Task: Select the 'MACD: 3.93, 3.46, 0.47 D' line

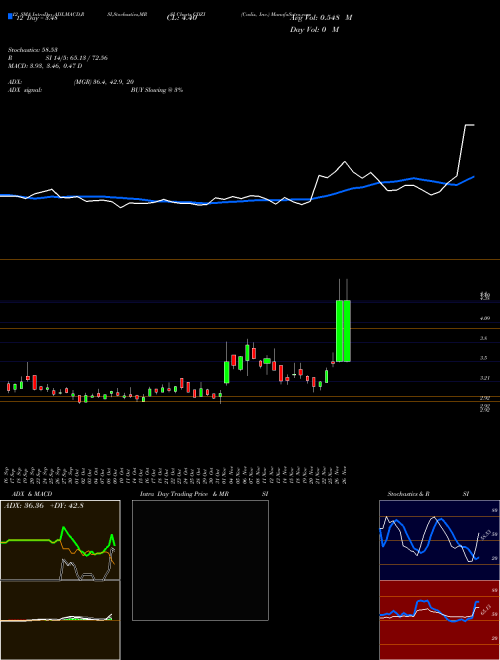Action: point(45,66)
